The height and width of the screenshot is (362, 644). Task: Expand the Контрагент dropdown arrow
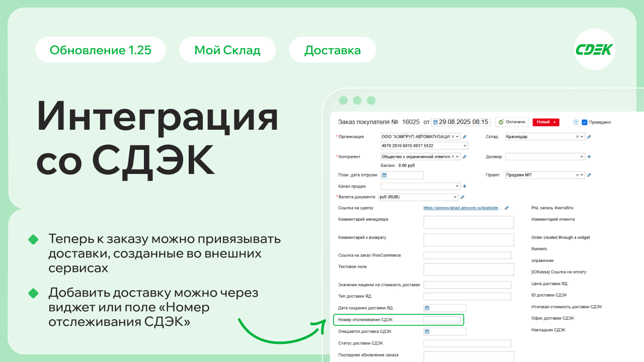(x=457, y=157)
